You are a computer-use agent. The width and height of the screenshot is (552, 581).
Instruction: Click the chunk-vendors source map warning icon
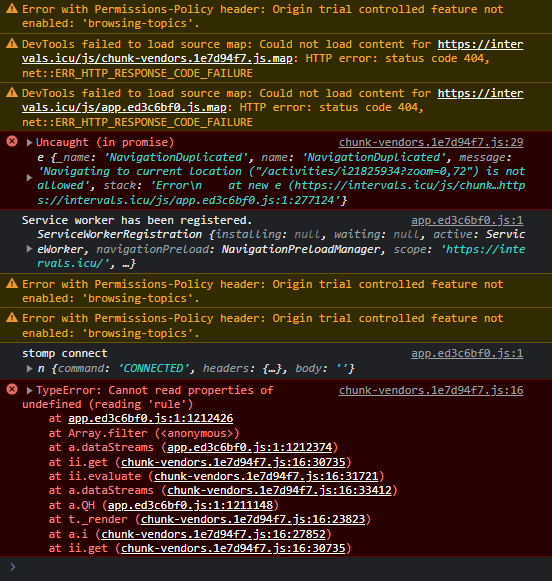tap(12, 44)
